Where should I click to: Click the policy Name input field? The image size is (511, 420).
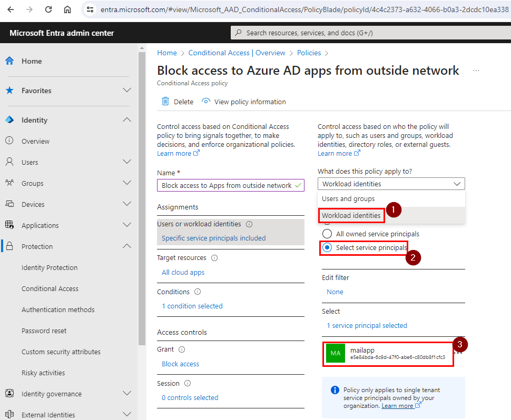[227, 185]
